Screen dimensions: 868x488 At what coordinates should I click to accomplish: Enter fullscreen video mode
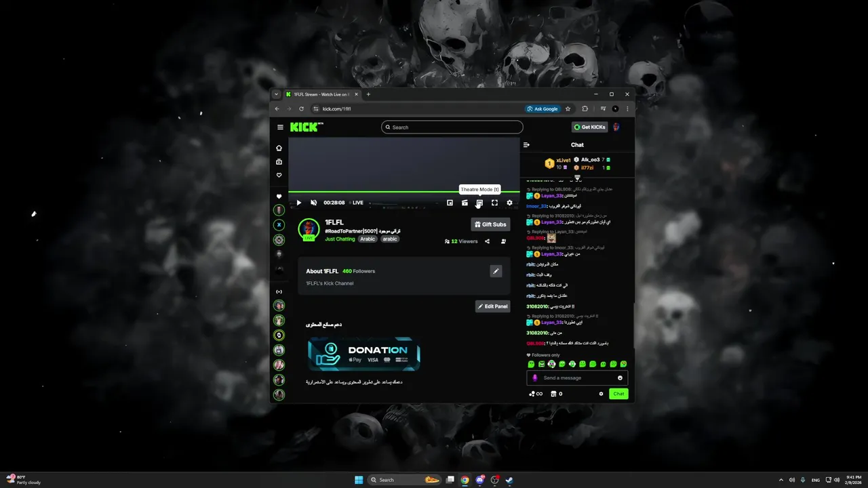[494, 203]
